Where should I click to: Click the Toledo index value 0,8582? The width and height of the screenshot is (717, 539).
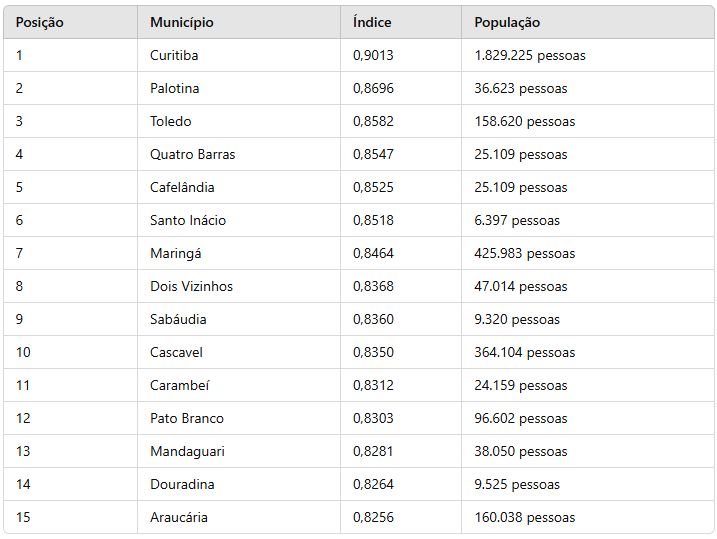coord(373,121)
